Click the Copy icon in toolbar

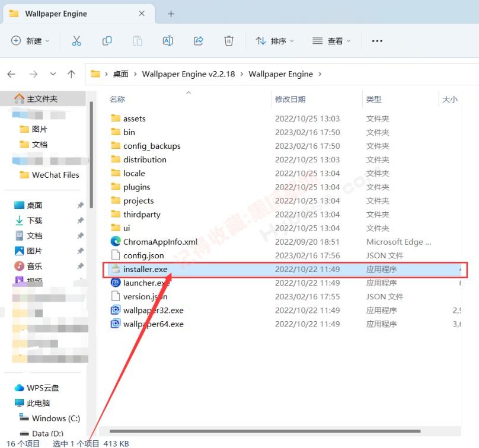pyautogui.click(x=107, y=41)
